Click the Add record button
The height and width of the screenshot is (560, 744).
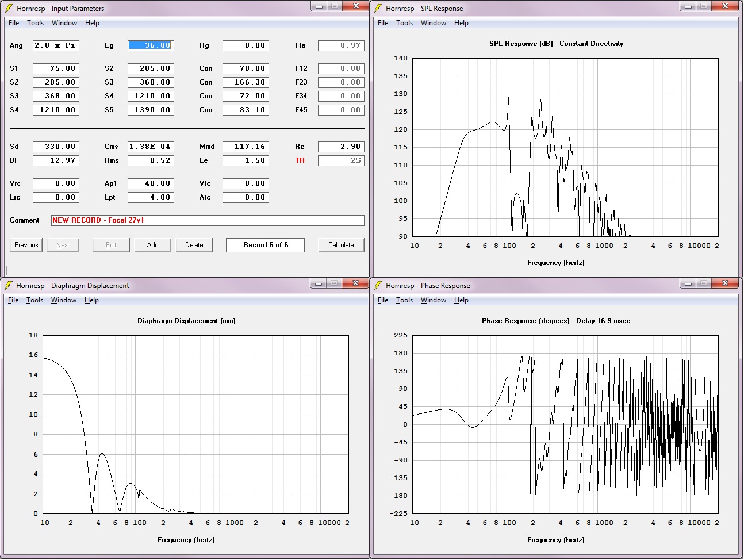(153, 245)
